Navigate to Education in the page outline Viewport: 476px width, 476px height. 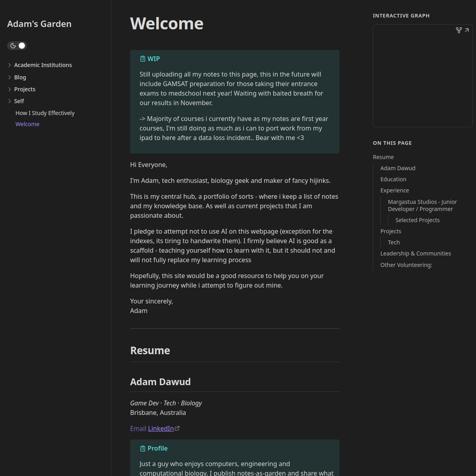click(393, 179)
